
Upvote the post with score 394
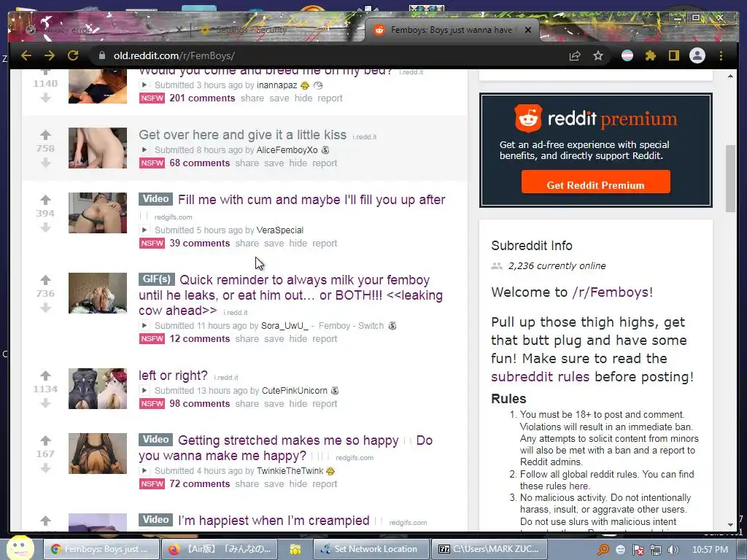[45, 200]
